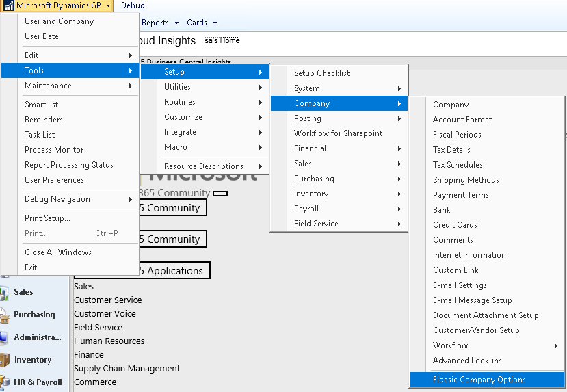Open Advanced Lookups

(x=487, y=361)
